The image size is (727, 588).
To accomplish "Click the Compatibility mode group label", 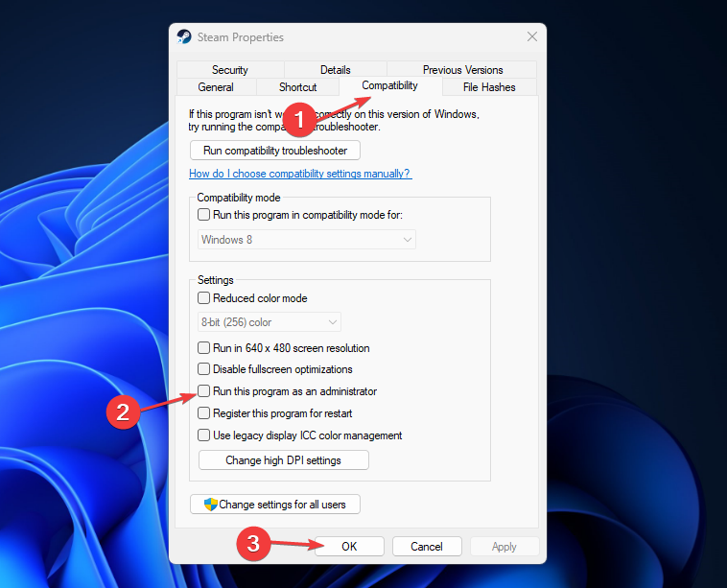I will [x=238, y=198].
